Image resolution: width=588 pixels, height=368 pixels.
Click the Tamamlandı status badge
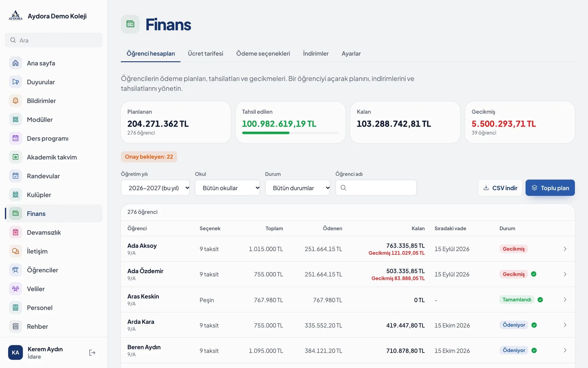(x=517, y=300)
